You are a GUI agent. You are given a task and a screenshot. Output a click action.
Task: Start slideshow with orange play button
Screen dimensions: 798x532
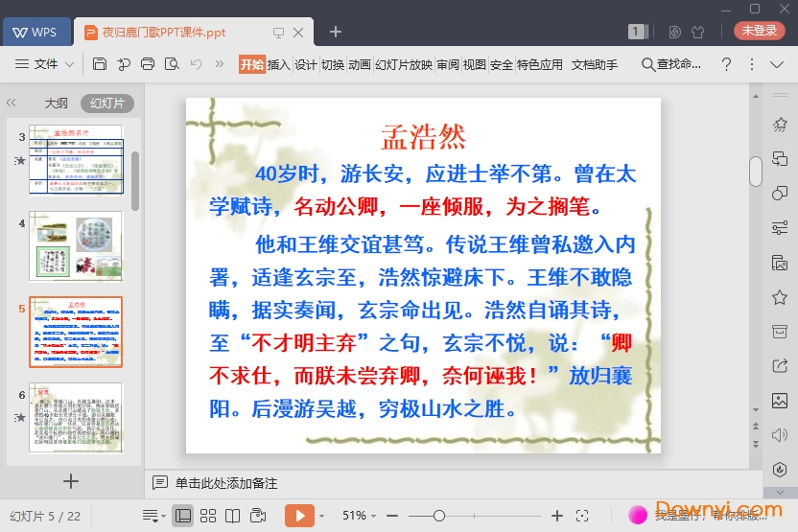pos(299,516)
